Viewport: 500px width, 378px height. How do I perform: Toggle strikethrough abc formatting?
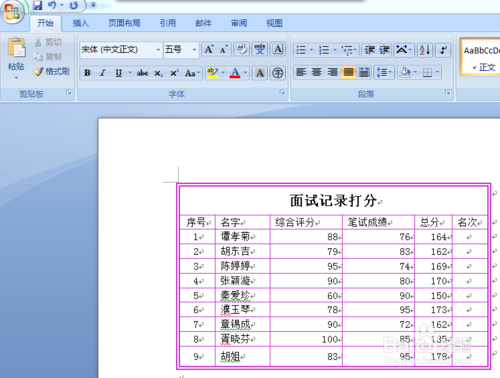pos(142,73)
